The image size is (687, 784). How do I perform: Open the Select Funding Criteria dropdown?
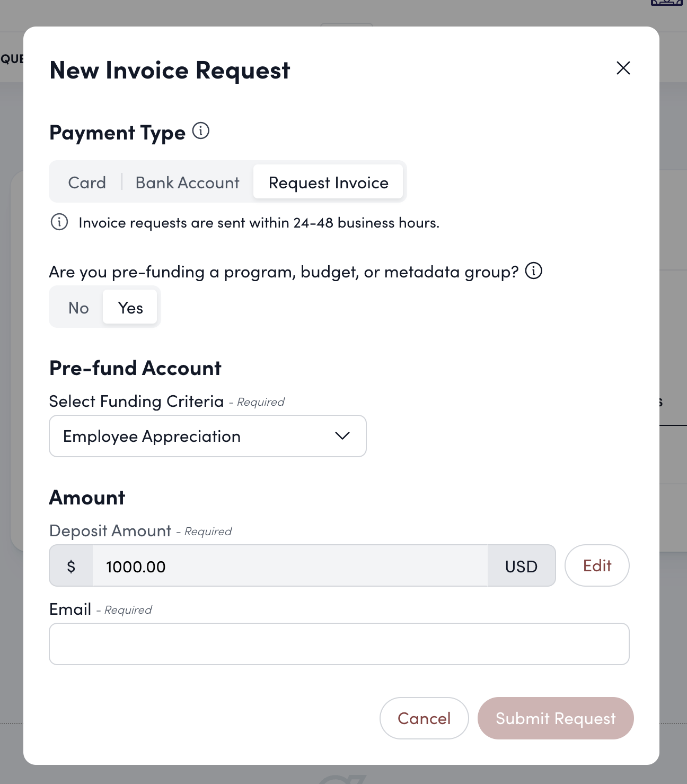pyautogui.click(x=207, y=435)
